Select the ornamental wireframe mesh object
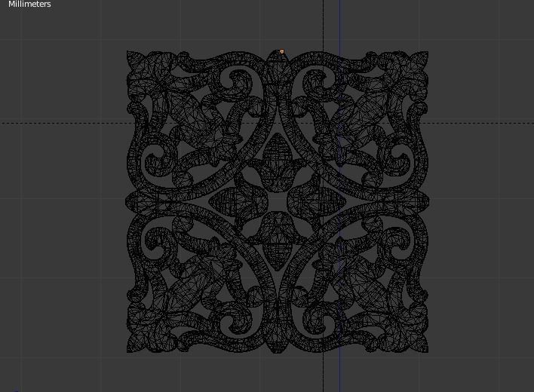This screenshot has height=392, width=534. coord(278,201)
